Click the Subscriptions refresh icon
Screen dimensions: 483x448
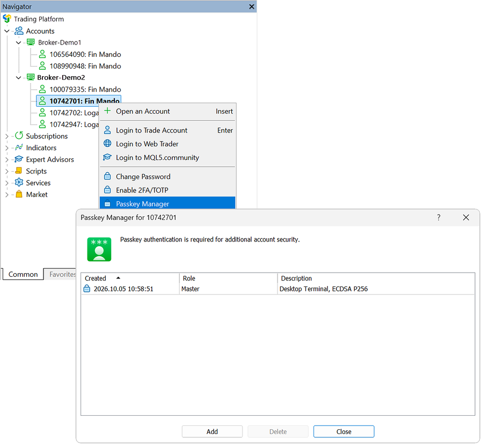click(19, 136)
